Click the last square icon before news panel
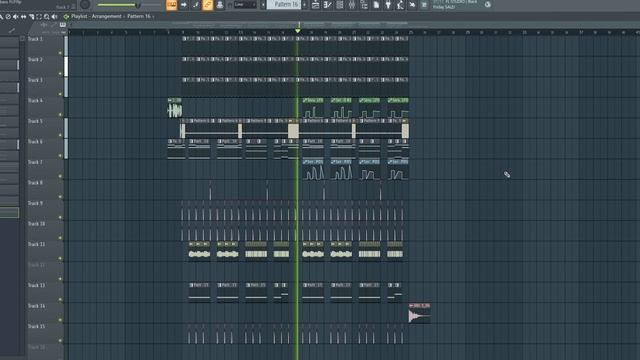640x360 pixels. pos(424,5)
